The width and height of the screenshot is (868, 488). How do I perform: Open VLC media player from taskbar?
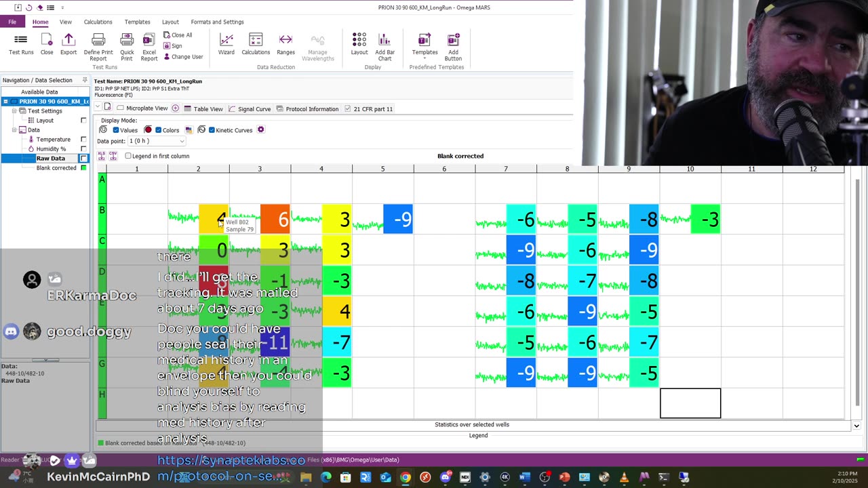[624, 477]
